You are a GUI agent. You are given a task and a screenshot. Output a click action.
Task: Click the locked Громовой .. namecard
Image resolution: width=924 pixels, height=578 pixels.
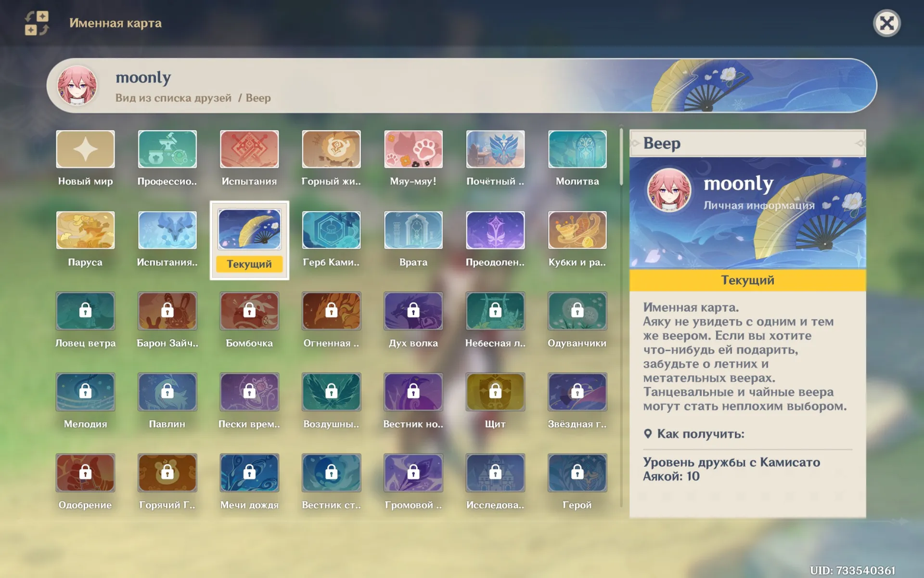click(x=413, y=473)
